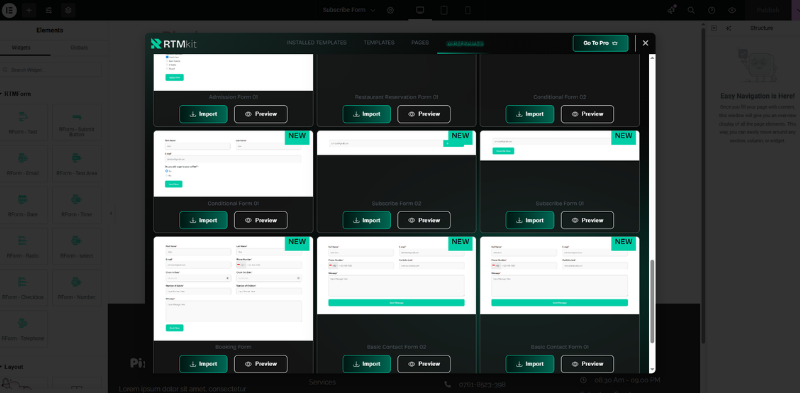The width and height of the screenshot is (800, 393).
Task: Click the Basic Contact Form 02 thumbnail
Action: 396,275
